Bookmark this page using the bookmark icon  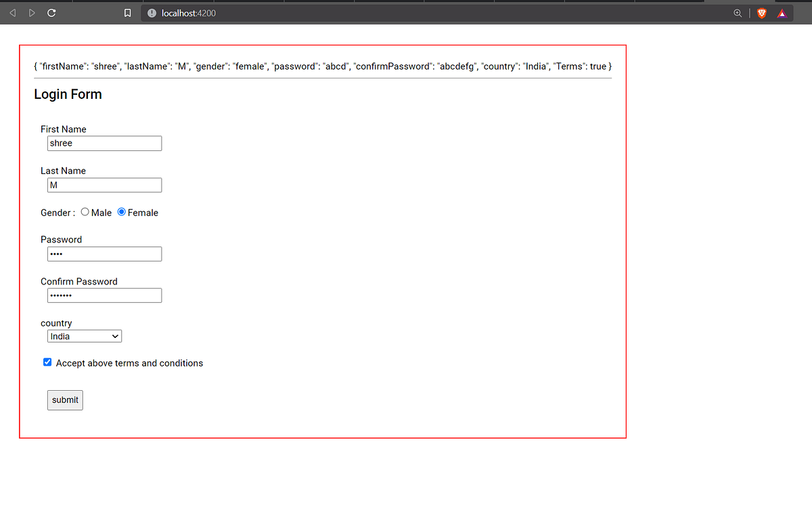[x=127, y=12]
